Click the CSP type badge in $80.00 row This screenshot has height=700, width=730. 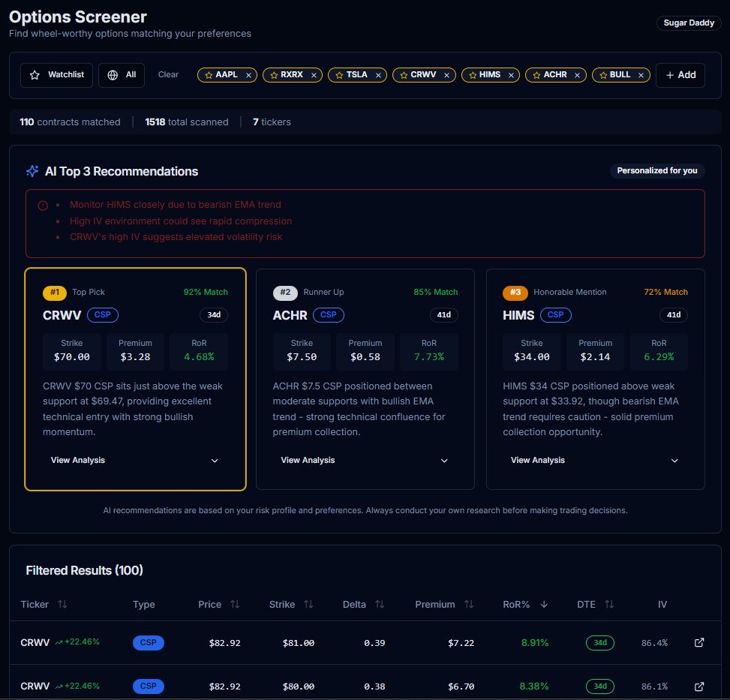(148, 686)
